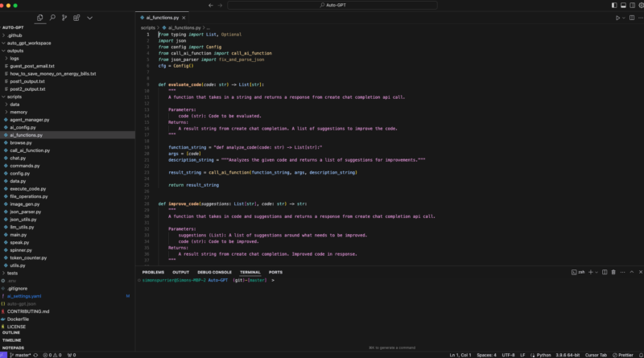This screenshot has width=644, height=358.
Task: Expand the tests folder
Action: [12, 273]
